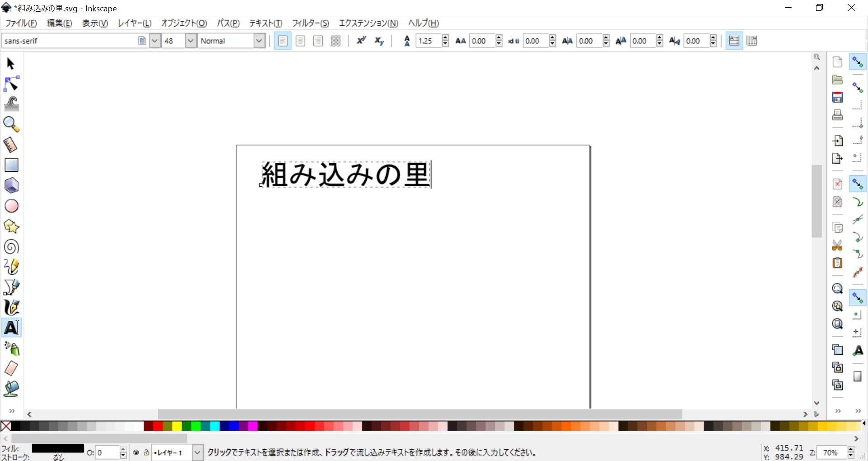Print the document icon
Screen dimensions: 868x461
point(837,115)
